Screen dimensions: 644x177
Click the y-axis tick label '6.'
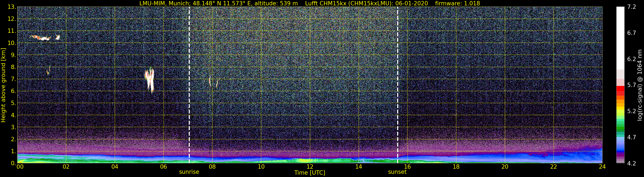click(13, 91)
